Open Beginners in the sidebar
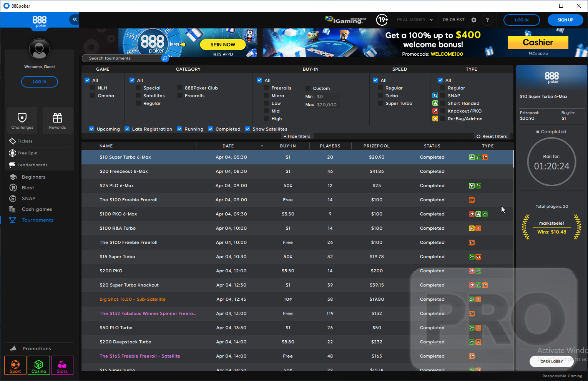This screenshot has height=381, width=588. 28,177
